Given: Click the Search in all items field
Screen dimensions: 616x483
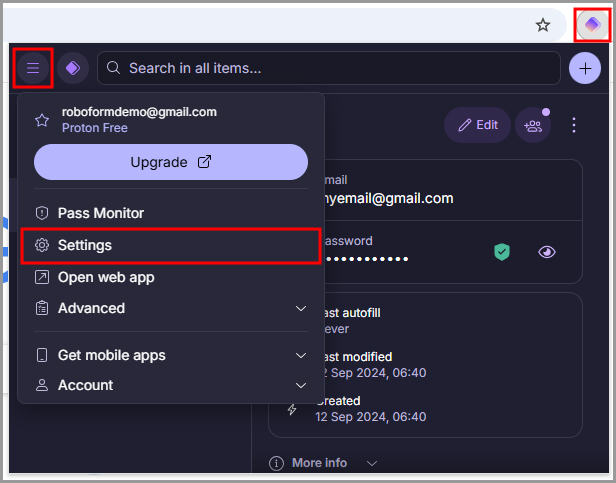Looking at the screenshot, I should [330, 68].
